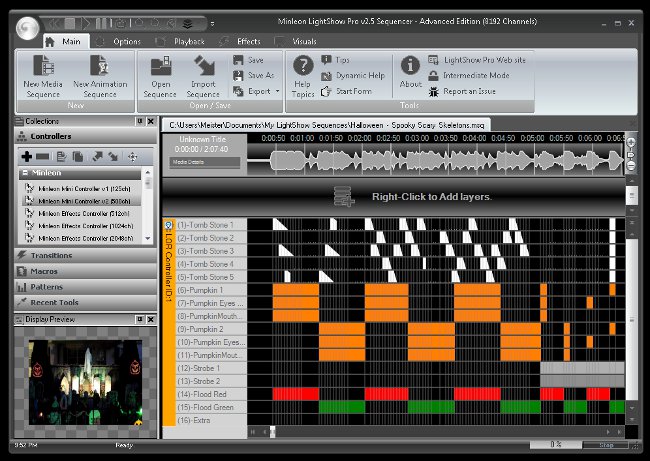The image size is (650, 461).
Task: Click the plus icon to add a controller
Action: click(27, 157)
